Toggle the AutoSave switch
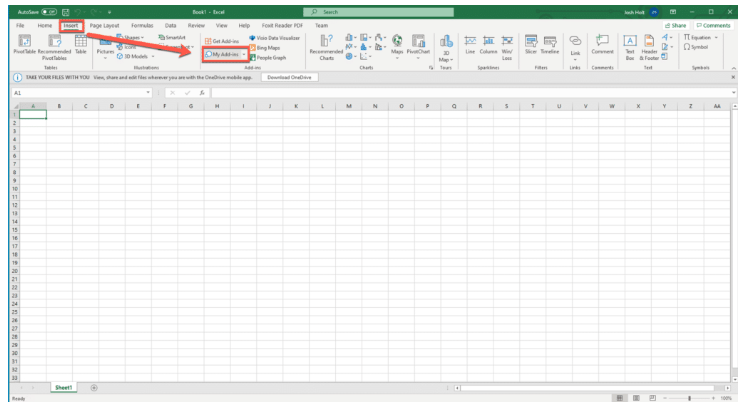 49,12
